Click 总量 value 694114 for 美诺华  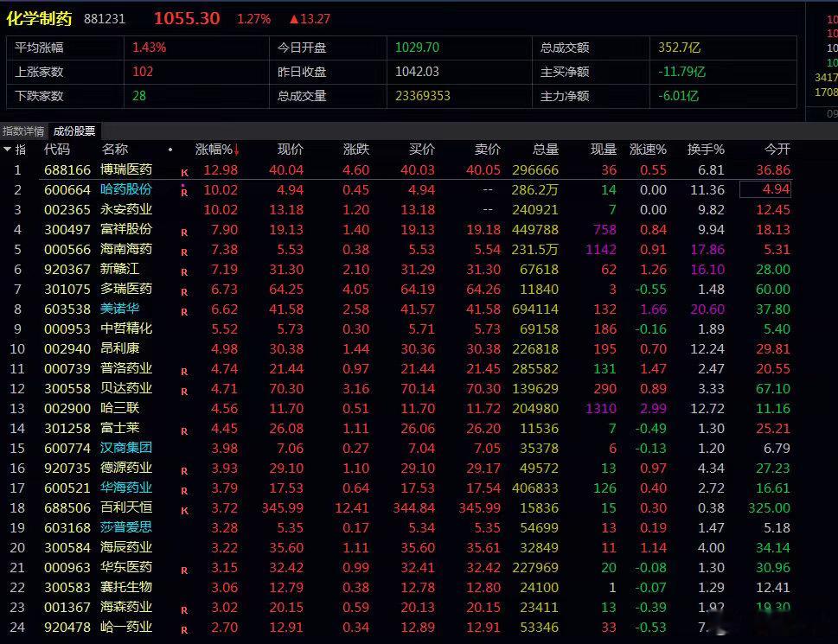pyautogui.click(x=535, y=309)
